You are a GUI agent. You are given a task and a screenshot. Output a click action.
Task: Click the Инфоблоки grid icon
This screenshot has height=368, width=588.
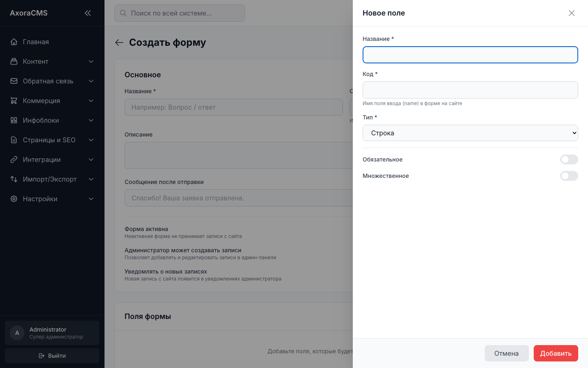[14, 120]
